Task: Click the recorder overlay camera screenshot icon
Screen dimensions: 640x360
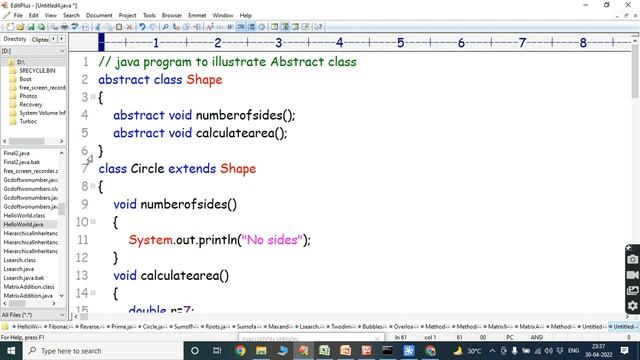Action: click(632, 260)
